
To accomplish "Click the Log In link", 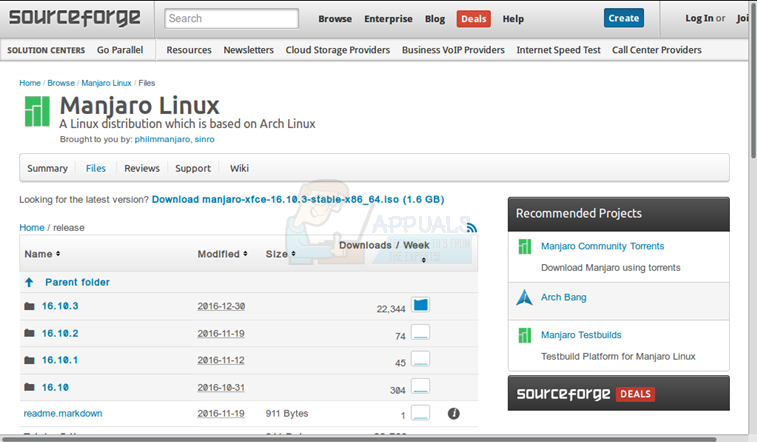I will click(x=699, y=18).
